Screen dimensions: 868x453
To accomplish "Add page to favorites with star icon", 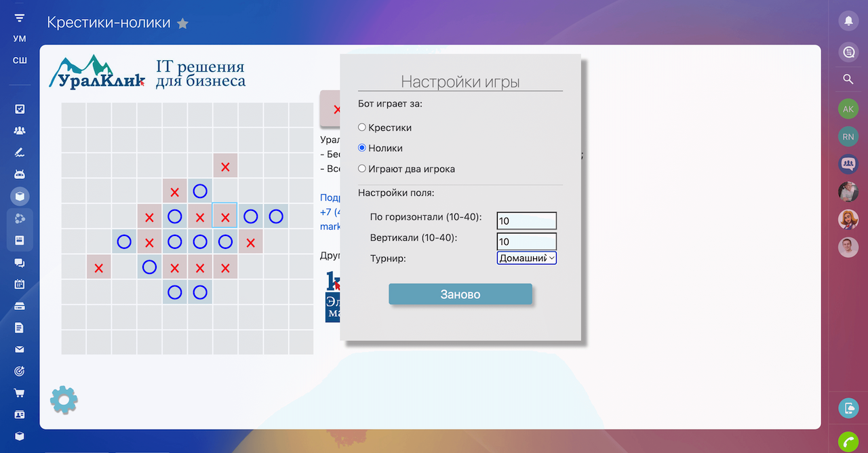I will (182, 23).
